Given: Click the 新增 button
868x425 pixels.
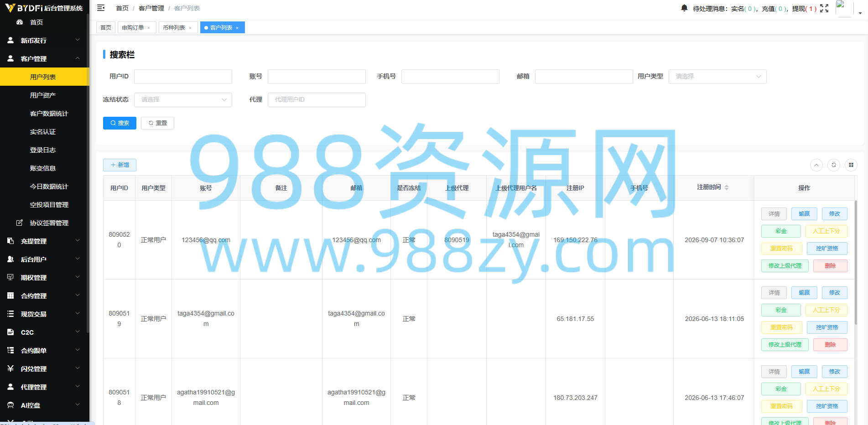Looking at the screenshot, I should [x=120, y=165].
